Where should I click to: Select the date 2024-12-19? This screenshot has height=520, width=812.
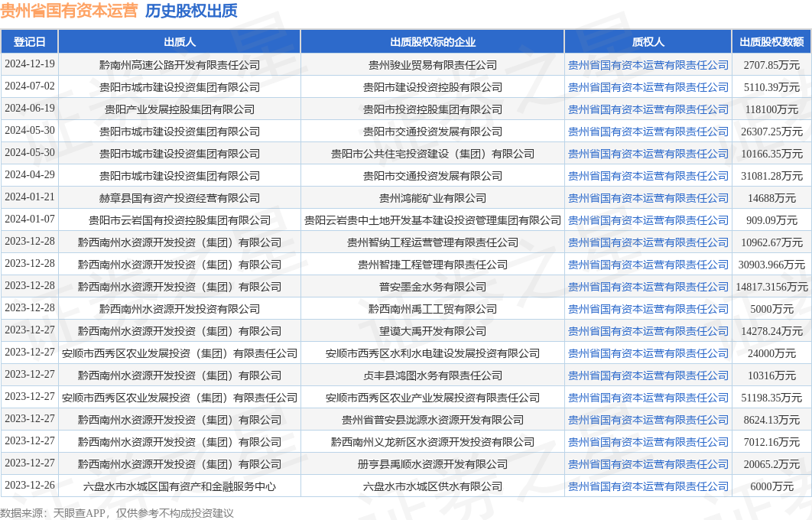(x=30, y=63)
